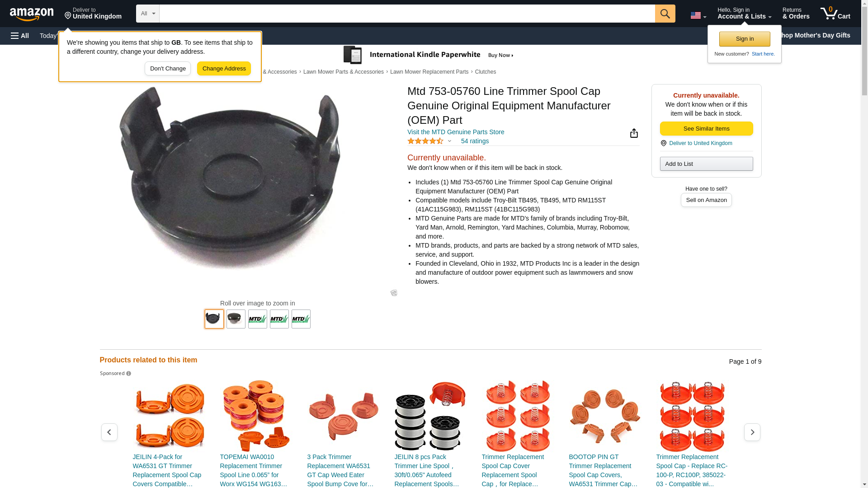This screenshot has width=868, height=488.
Task: Focus the Amazon search input field
Action: 407,14
